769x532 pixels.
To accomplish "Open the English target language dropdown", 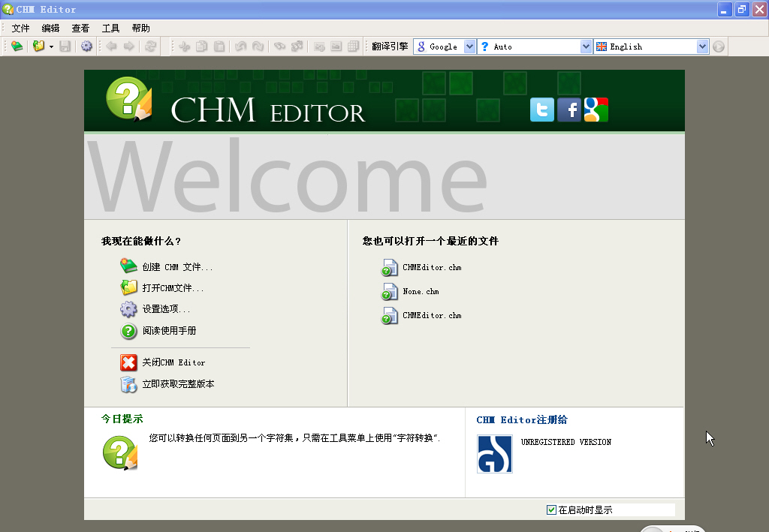I will [x=703, y=46].
